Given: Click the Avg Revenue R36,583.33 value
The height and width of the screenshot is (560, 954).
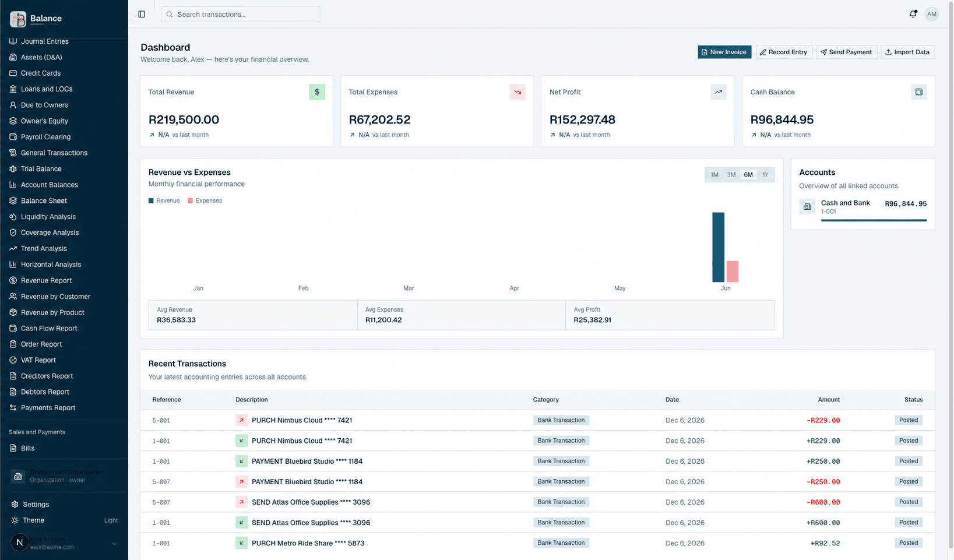Looking at the screenshot, I should tap(176, 320).
